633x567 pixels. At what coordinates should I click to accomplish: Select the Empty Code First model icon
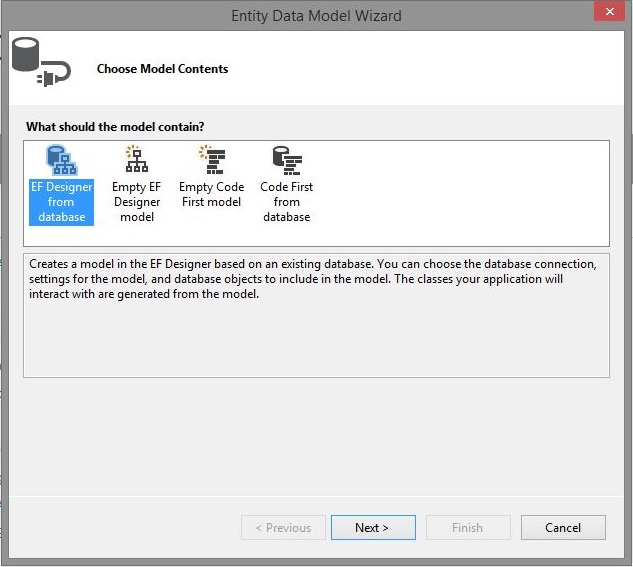(x=211, y=160)
